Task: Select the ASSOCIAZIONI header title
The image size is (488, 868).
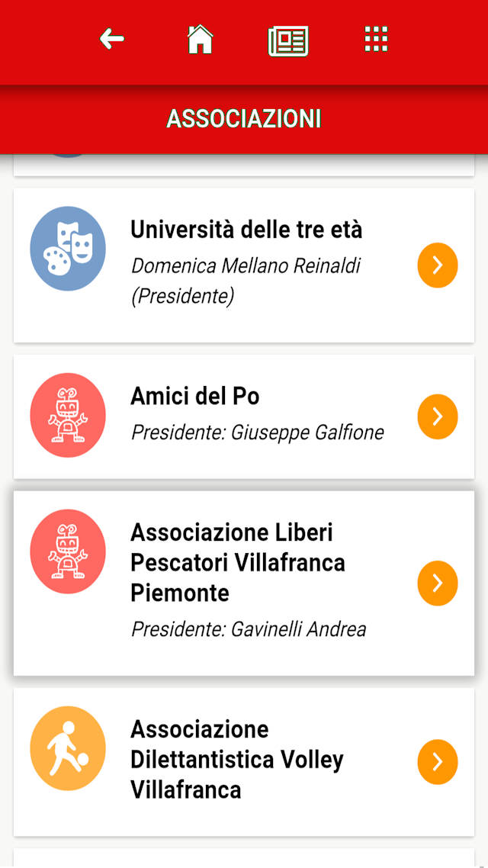Action: coord(244,119)
